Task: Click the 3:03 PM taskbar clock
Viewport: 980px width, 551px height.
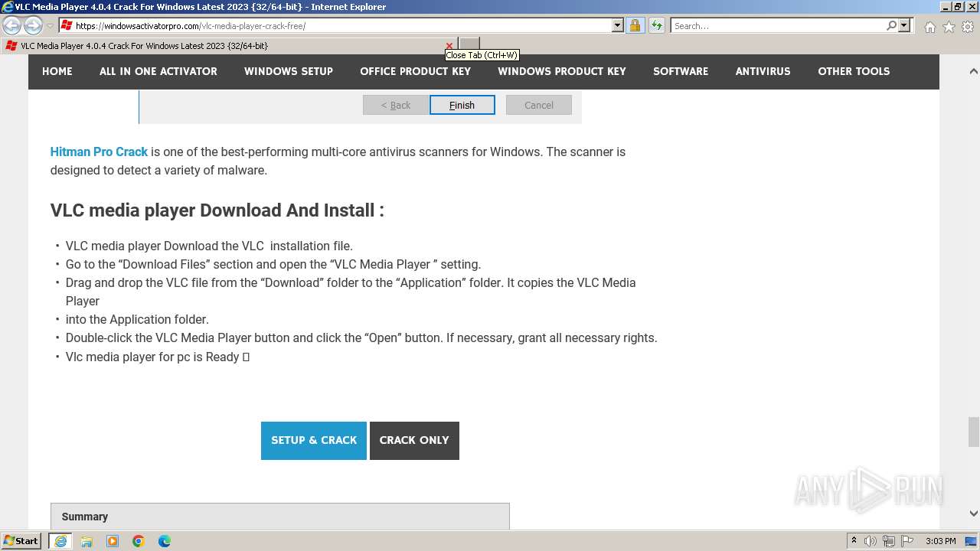Action: click(x=941, y=541)
